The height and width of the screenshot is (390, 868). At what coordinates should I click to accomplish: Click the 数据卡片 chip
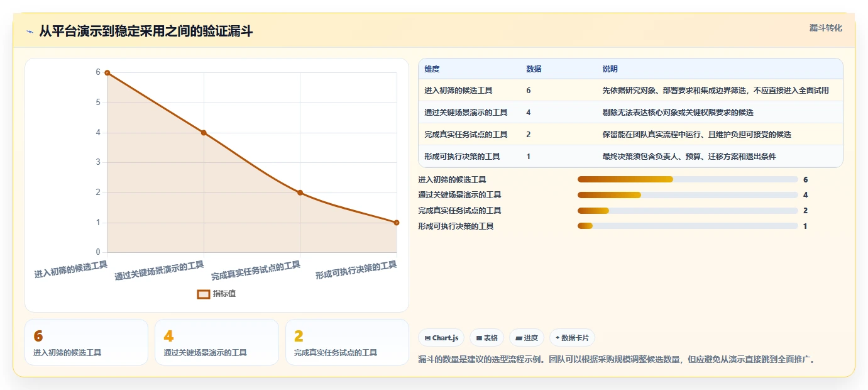[573, 338]
